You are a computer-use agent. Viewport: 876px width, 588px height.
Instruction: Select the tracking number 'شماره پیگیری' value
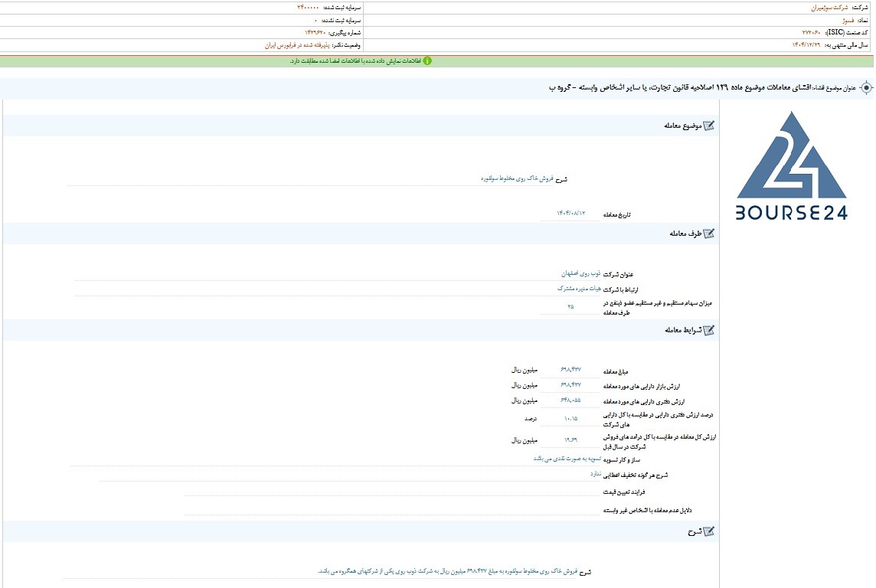pyautogui.click(x=315, y=32)
